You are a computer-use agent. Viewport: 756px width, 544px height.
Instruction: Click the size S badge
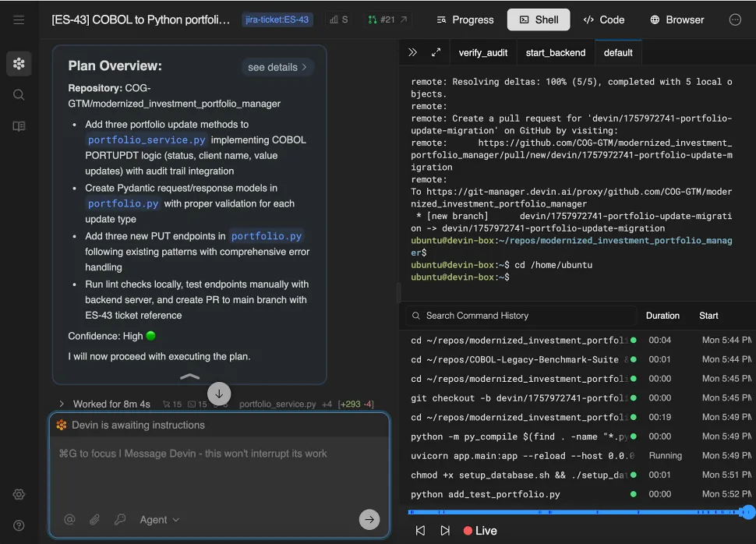pyautogui.click(x=339, y=19)
